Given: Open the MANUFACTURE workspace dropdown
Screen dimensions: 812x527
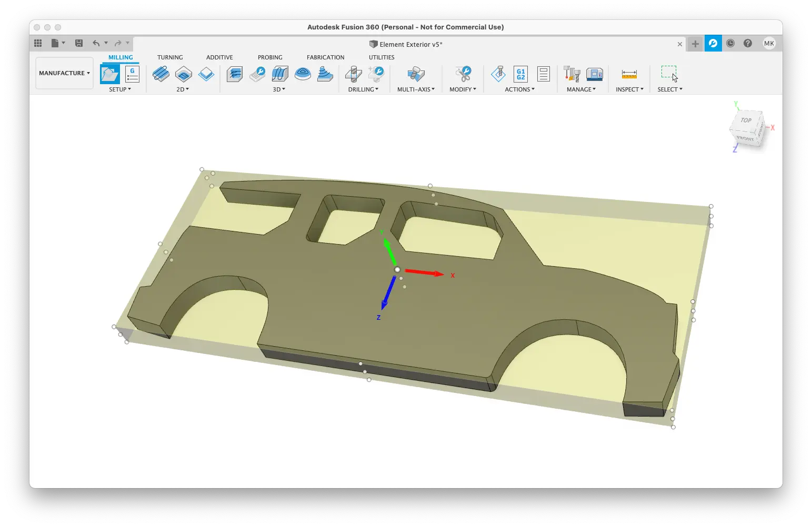Looking at the screenshot, I should (64, 73).
